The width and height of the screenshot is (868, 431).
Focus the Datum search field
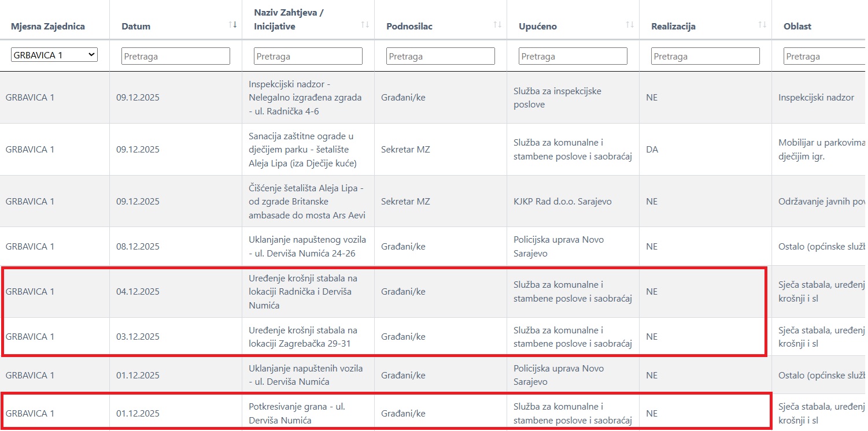[x=176, y=56]
